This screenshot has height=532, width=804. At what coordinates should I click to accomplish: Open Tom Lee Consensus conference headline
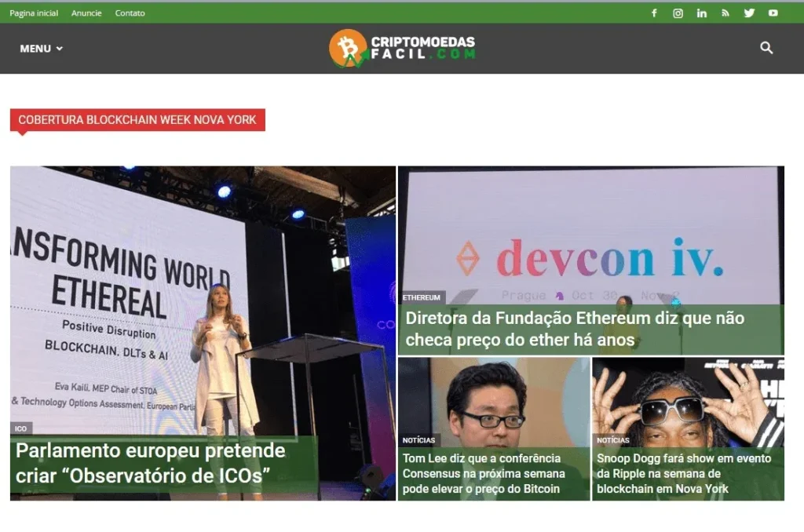point(484,474)
